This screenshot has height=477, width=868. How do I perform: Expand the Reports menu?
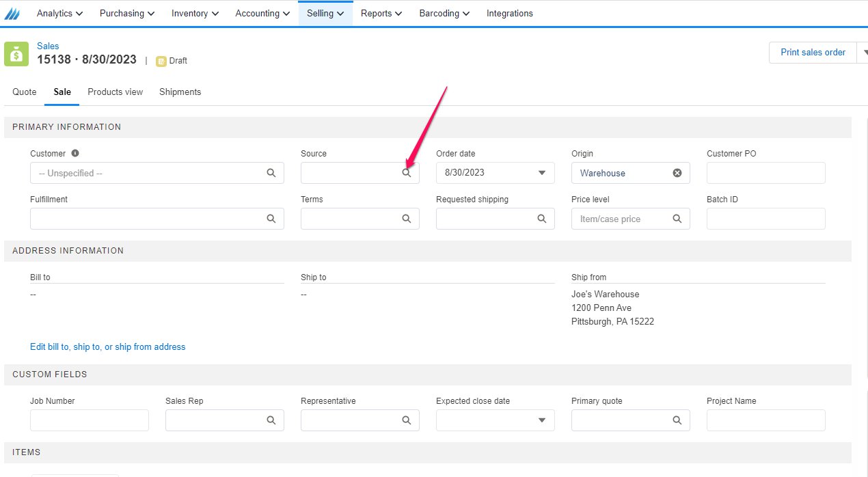pos(381,13)
